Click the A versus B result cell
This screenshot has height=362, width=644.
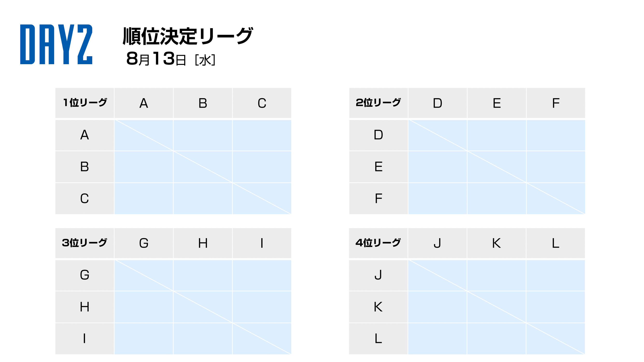coord(203,135)
